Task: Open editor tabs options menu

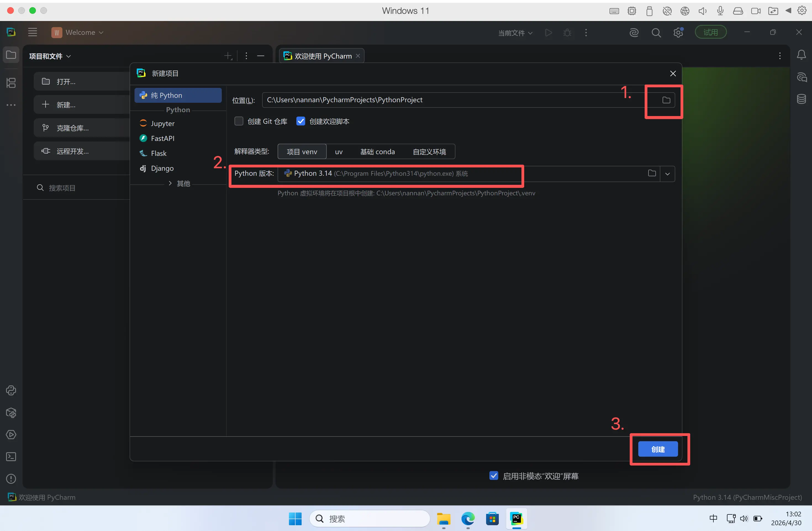Action: click(x=780, y=56)
